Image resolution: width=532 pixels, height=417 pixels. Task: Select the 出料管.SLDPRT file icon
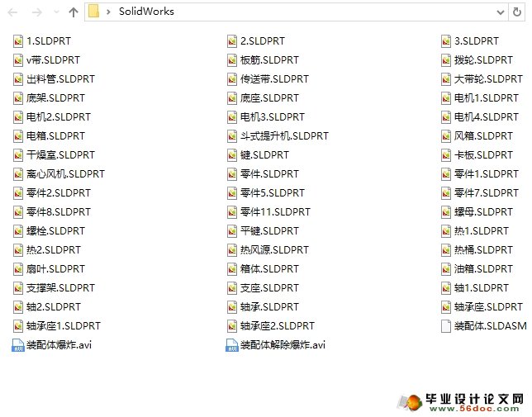[18, 79]
